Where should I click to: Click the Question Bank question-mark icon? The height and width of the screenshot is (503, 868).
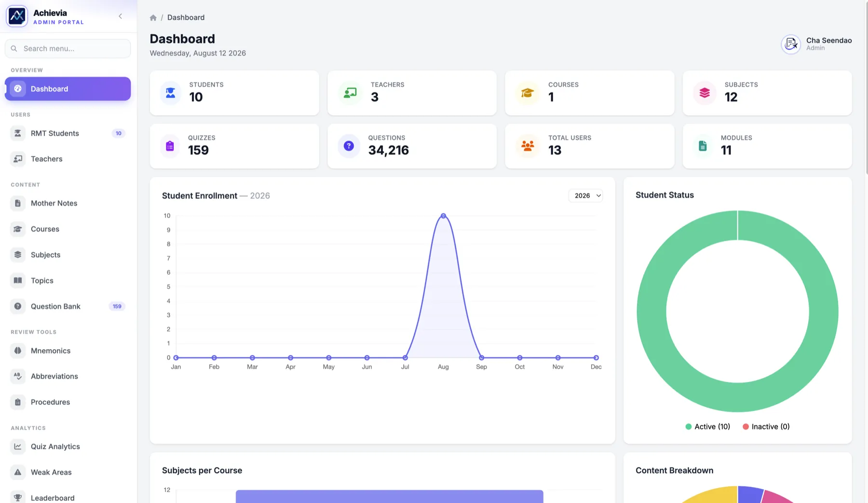18,306
